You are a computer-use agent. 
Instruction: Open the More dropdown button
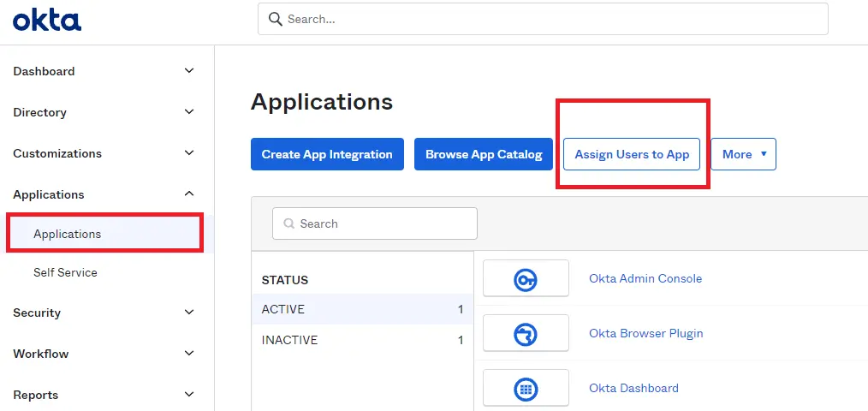coord(743,154)
